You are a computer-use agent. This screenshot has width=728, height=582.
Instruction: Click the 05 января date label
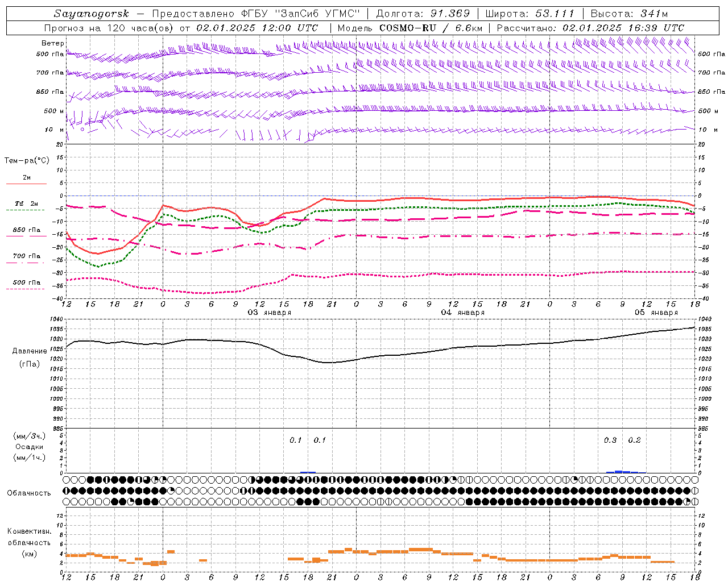coord(656,313)
